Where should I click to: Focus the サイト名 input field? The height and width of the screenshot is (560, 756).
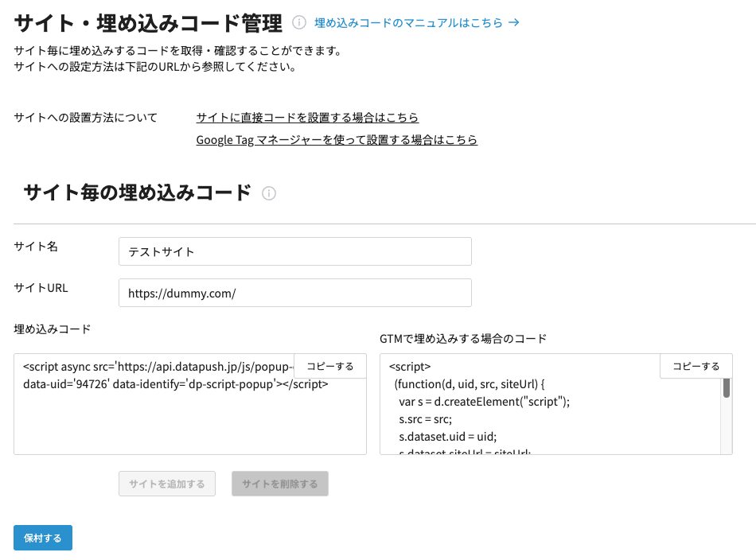tap(294, 251)
